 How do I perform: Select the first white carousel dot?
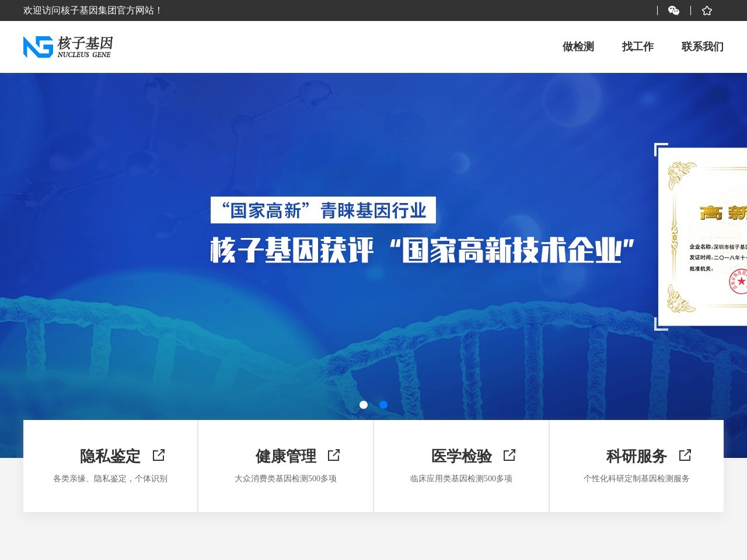(364, 405)
